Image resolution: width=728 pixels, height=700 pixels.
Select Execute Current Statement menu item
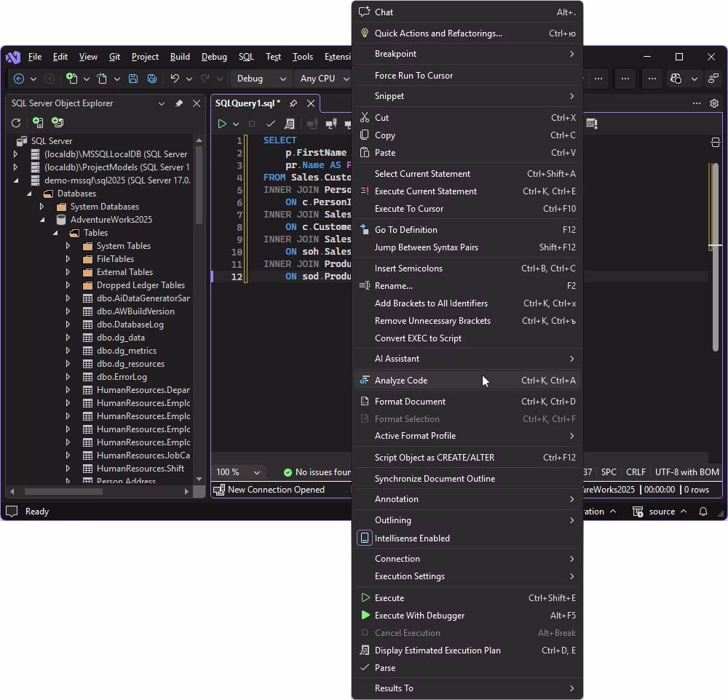click(467, 191)
